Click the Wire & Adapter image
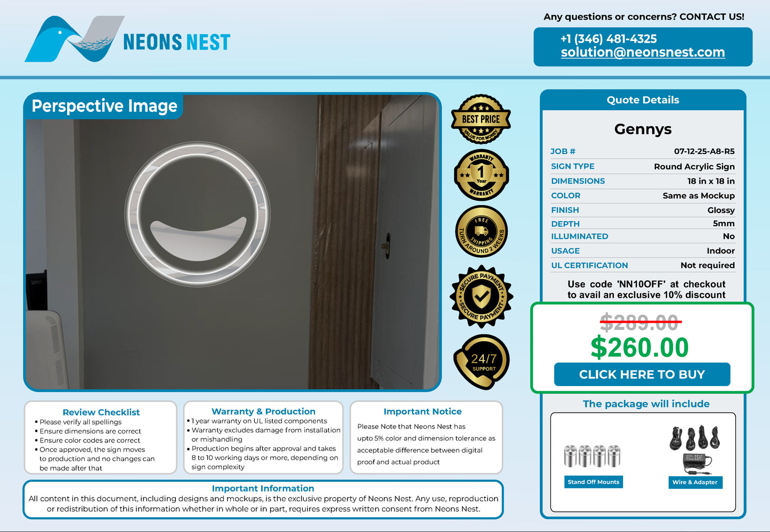 coord(696,450)
